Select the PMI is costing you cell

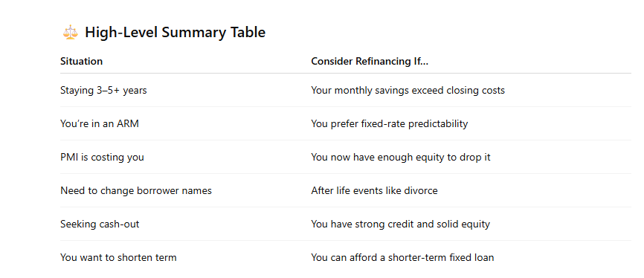tap(102, 157)
